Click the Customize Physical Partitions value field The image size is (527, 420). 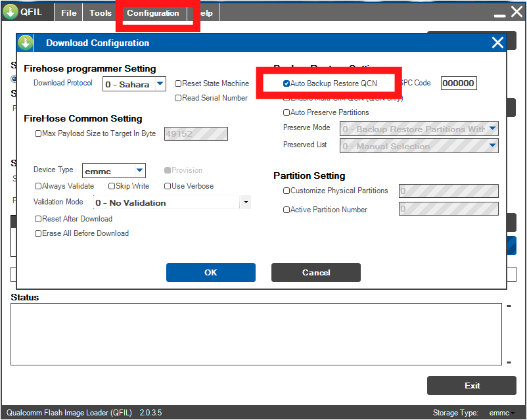(x=449, y=191)
